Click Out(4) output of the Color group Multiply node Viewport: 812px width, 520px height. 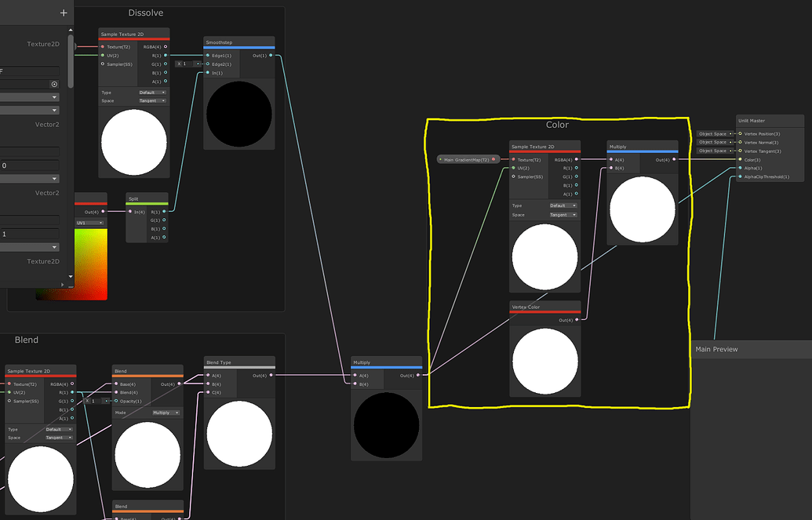pos(674,159)
